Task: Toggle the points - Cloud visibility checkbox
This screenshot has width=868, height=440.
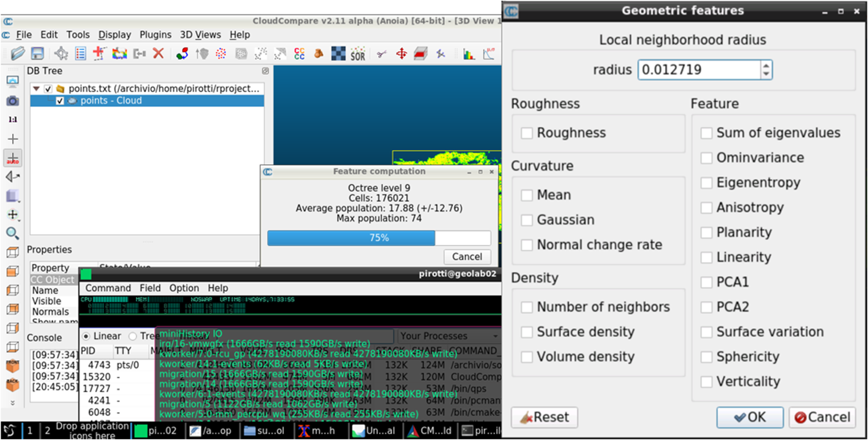Action: (60, 101)
